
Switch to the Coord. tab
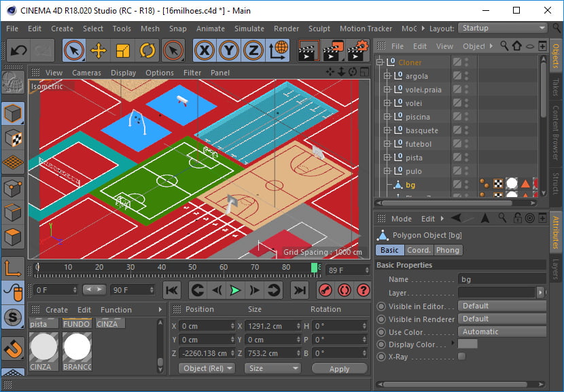coord(419,250)
